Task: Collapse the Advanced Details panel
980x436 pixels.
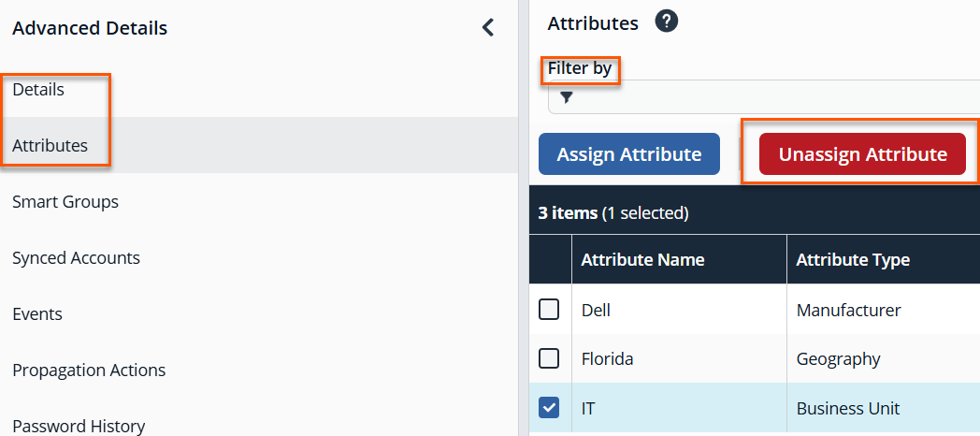Action: pos(487,28)
